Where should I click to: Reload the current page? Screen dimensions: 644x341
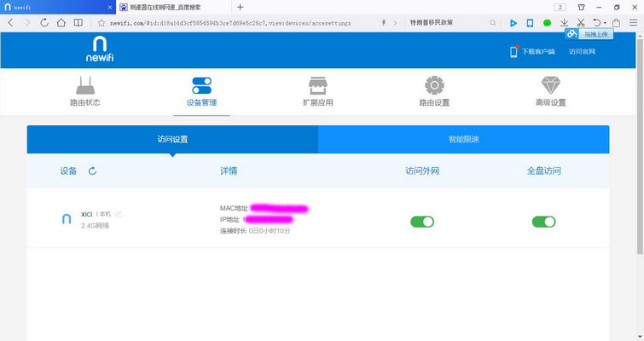coord(44,22)
